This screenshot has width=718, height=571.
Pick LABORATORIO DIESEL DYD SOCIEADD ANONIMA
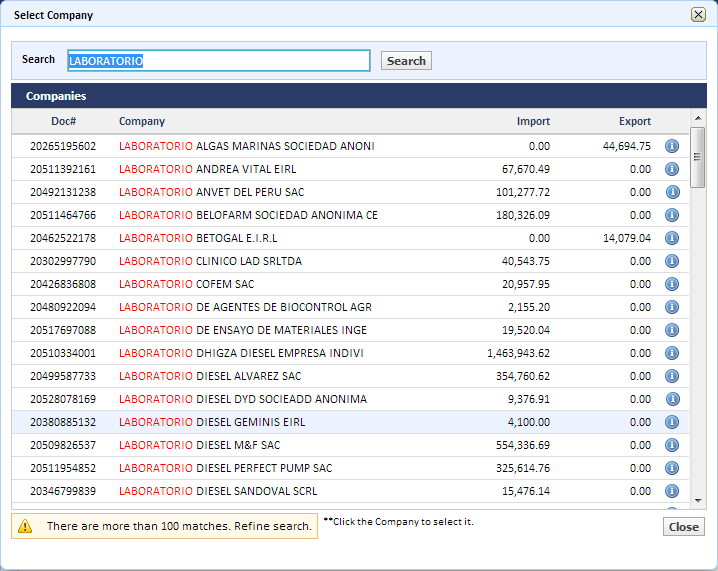tap(243, 399)
